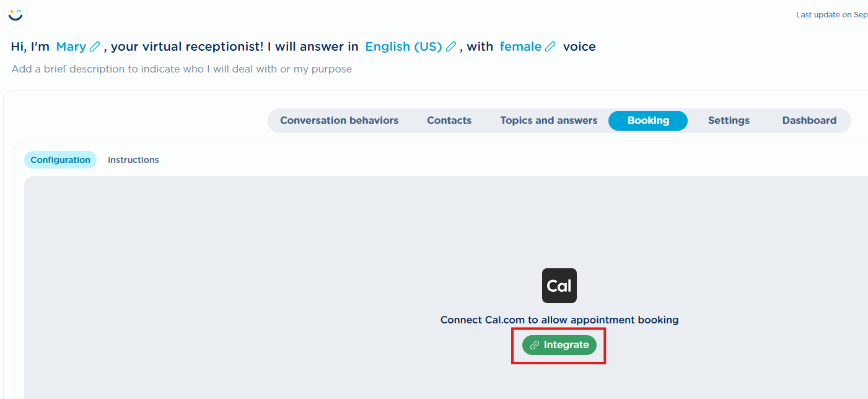Click the pencil icon next to Mary

(95, 46)
